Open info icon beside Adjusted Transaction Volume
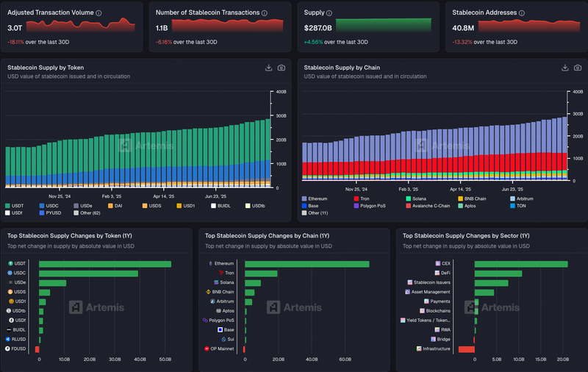 (99, 13)
